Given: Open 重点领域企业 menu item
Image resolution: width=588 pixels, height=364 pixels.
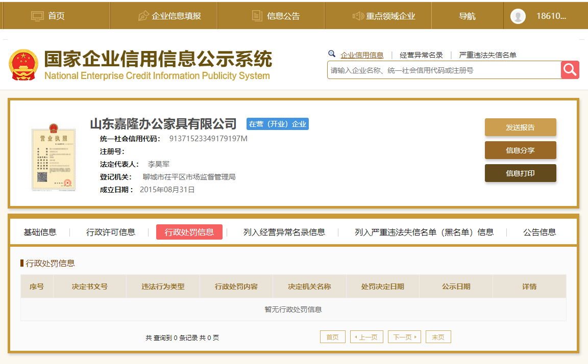Looking at the screenshot, I should tap(390, 16).
